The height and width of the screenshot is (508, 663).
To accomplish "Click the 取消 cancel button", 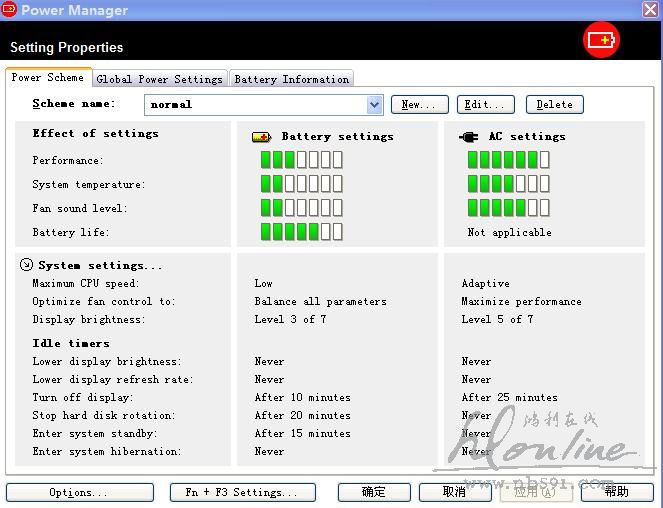I will [454, 492].
